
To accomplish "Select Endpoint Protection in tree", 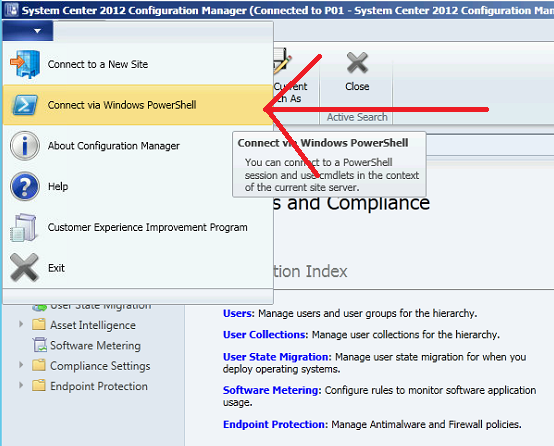I will [x=99, y=386].
